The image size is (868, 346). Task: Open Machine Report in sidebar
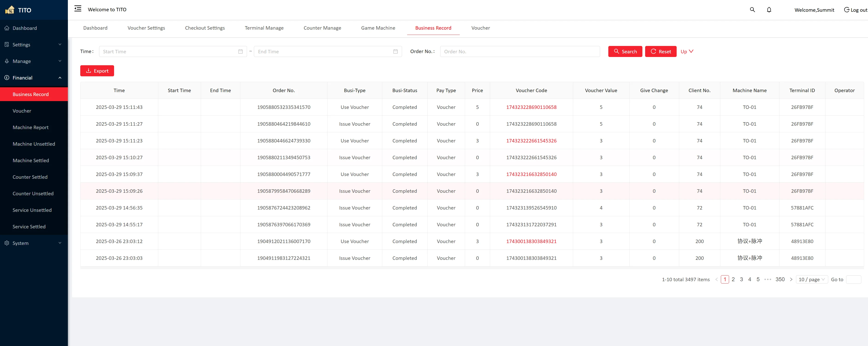31,127
